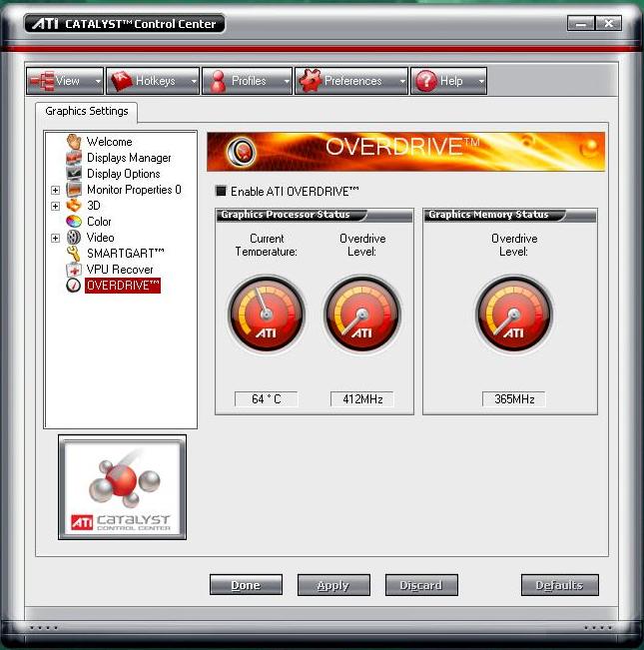The height and width of the screenshot is (650, 644).
Task: Click the Profiles person icon
Action: pyautogui.click(x=218, y=81)
